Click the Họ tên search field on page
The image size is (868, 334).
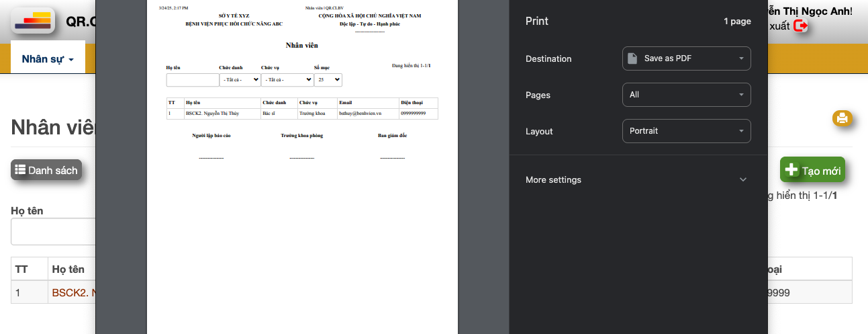pyautogui.click(x=52, y=232)
